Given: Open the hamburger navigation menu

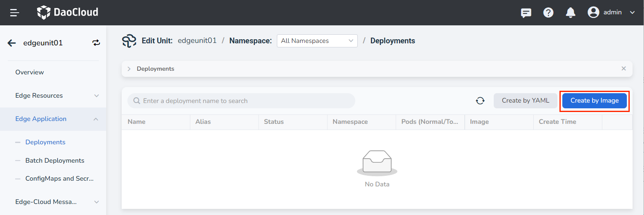Looking at the screenshot, I should (x=15, y=13).
